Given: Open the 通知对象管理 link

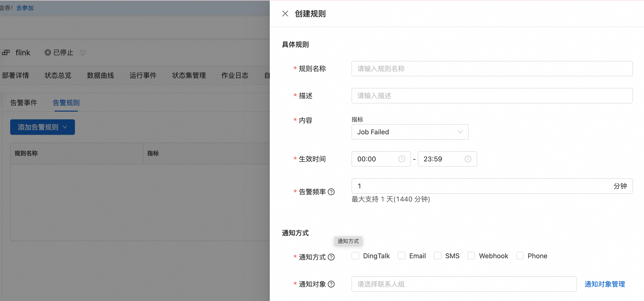Looking at the screenshot, I should [604, 284].
